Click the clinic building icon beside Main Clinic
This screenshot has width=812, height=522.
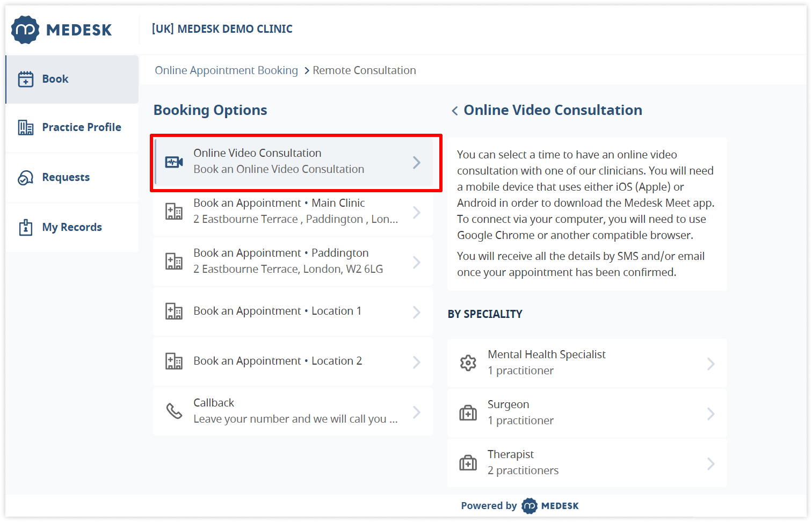(174, 212)
